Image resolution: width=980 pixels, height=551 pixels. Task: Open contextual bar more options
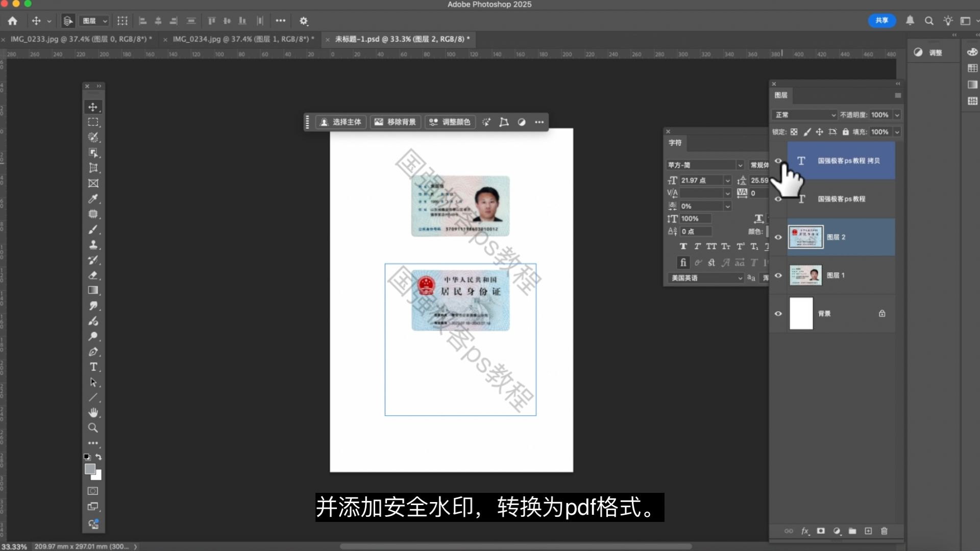(539, 122)
